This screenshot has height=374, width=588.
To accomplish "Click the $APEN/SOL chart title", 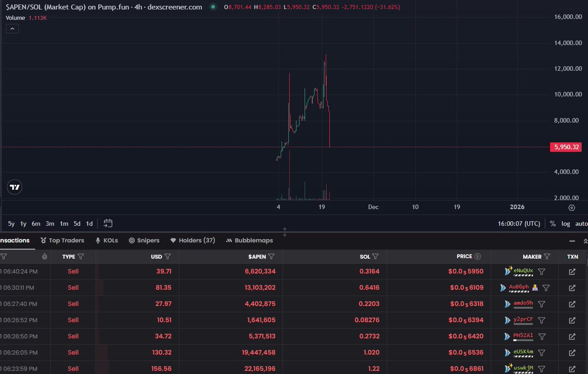I will 104,7.
